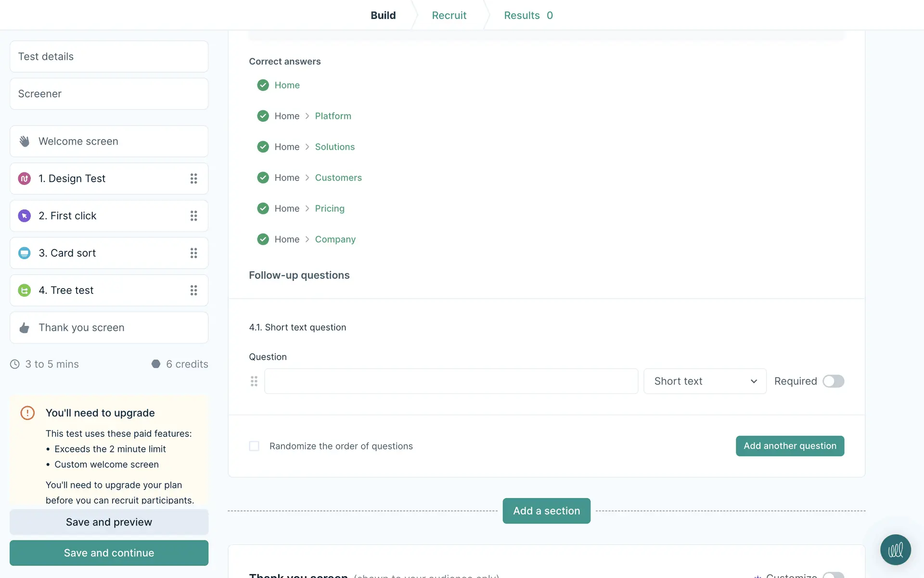Screen dimensions: 924x578
Task: Click the Add a section button
Action: point(546,511)
